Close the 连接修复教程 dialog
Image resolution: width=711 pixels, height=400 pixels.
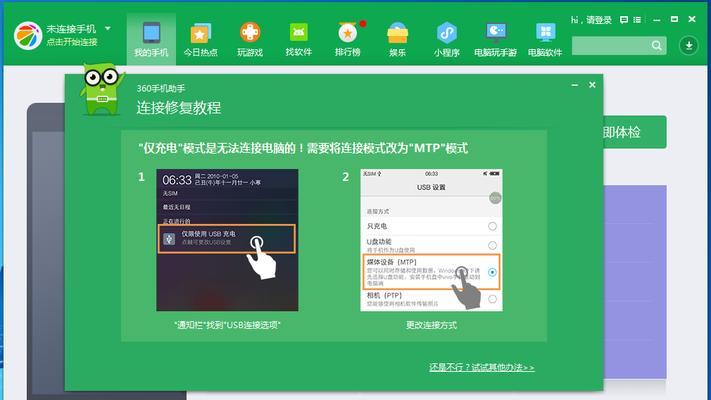pos(592,85)
